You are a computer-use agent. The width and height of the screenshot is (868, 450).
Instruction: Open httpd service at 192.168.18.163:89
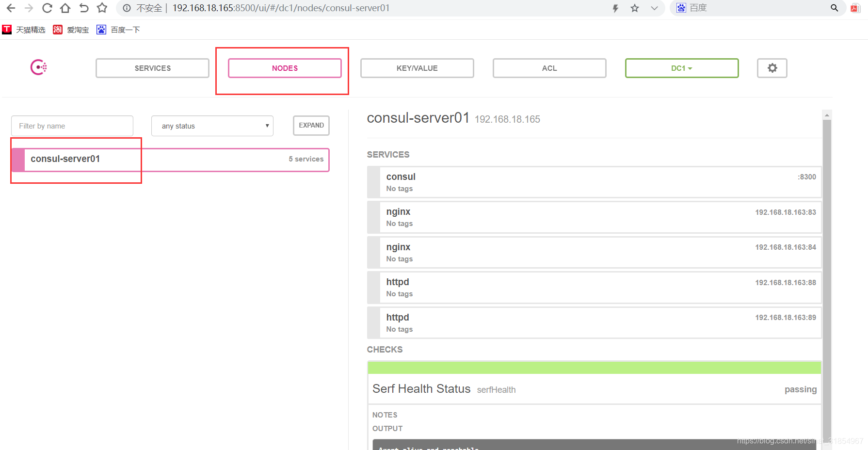coord(594,323)
